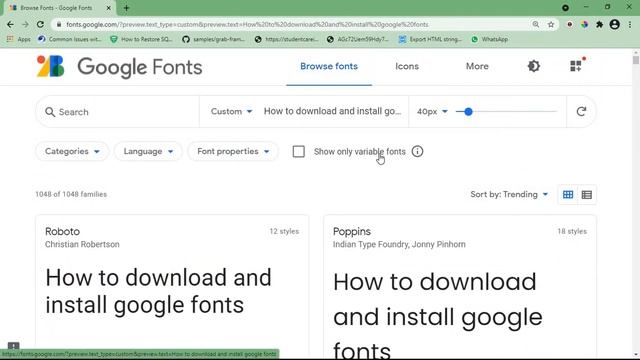
Task: Enable Show only variable fonts checkbox
Action: point(298,151)
